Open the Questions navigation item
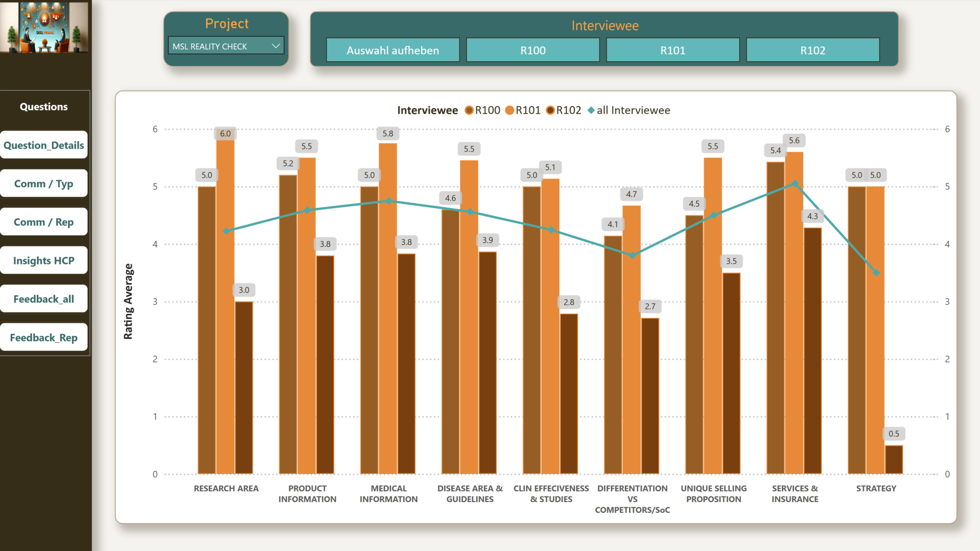The height and width of the screenshot is (551, 980). [44, 107]
